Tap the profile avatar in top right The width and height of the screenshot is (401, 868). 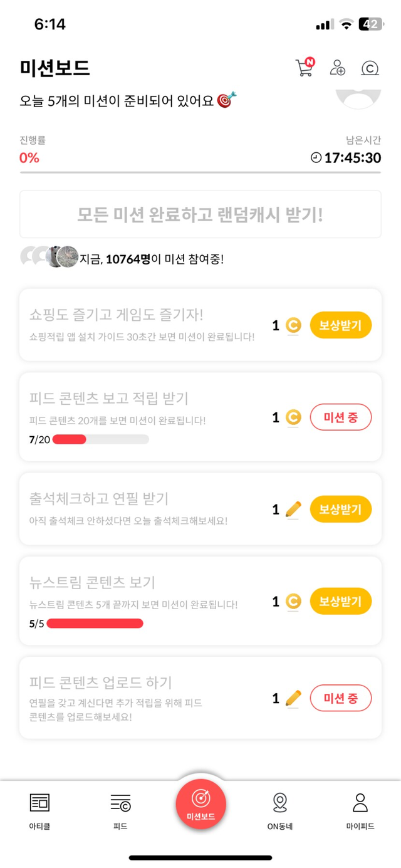click(358, 97)
